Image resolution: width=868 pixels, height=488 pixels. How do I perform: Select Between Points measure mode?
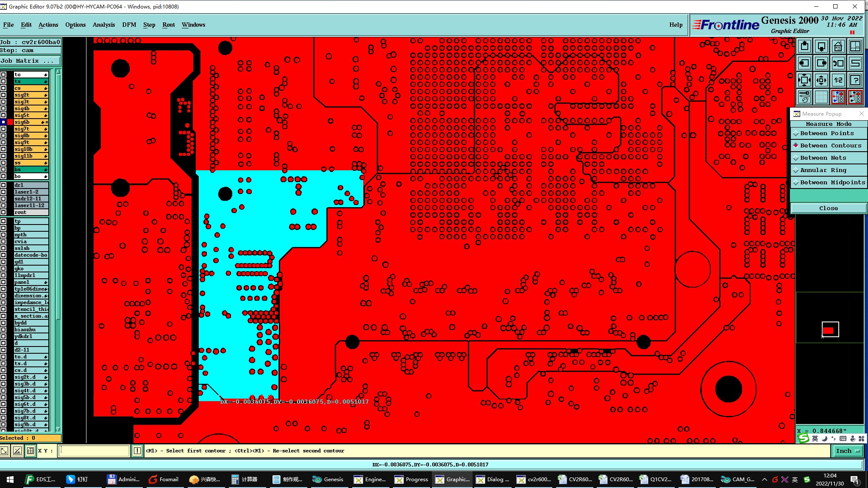point(827,133)
